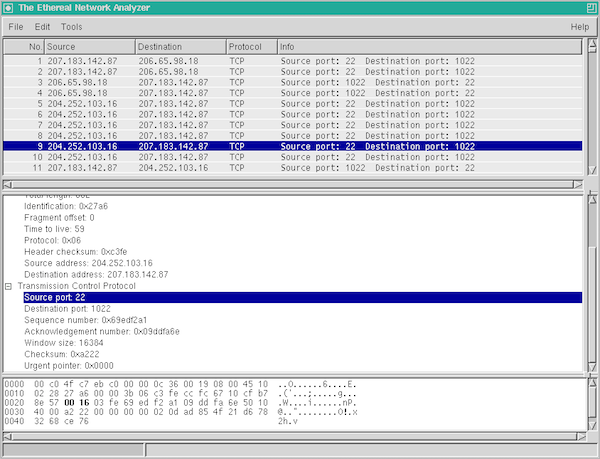Select the Sequence number: 0x69edf2a1 field
Screen dimensions: 600x459
point(85,320)
